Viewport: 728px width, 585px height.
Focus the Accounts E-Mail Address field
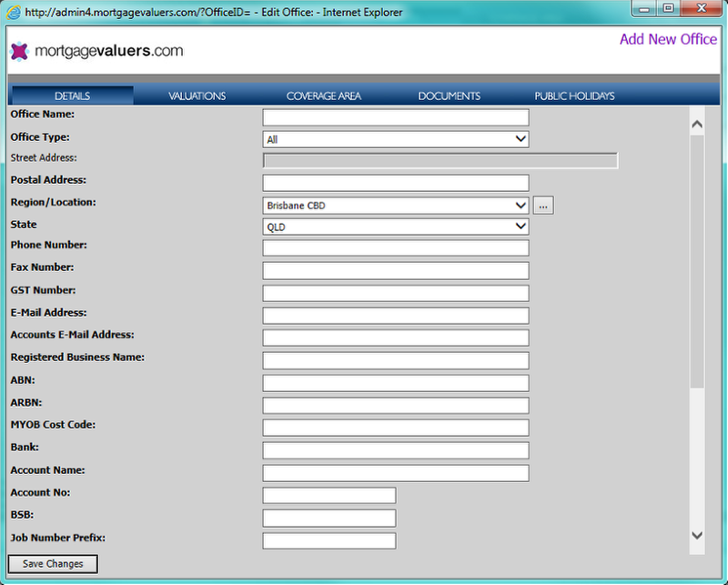396,338
